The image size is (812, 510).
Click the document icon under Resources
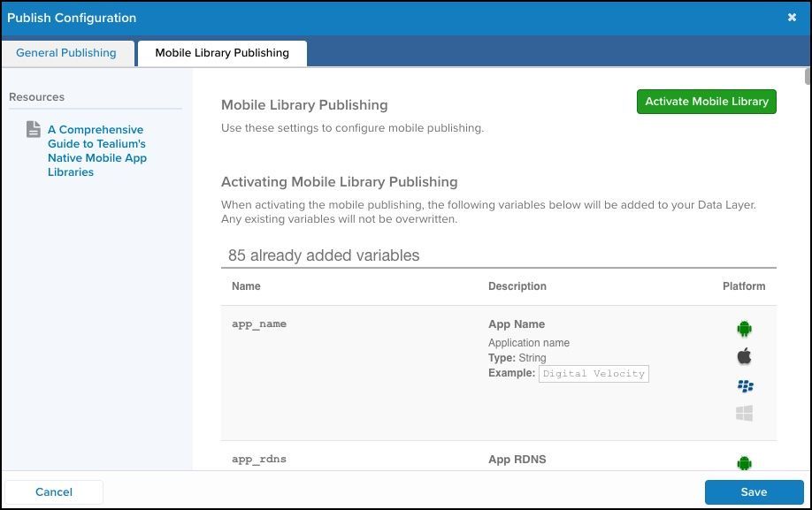(x=34, y=130)
